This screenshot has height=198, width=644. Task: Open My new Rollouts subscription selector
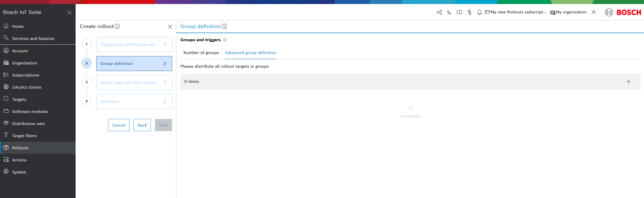(516, 12)
